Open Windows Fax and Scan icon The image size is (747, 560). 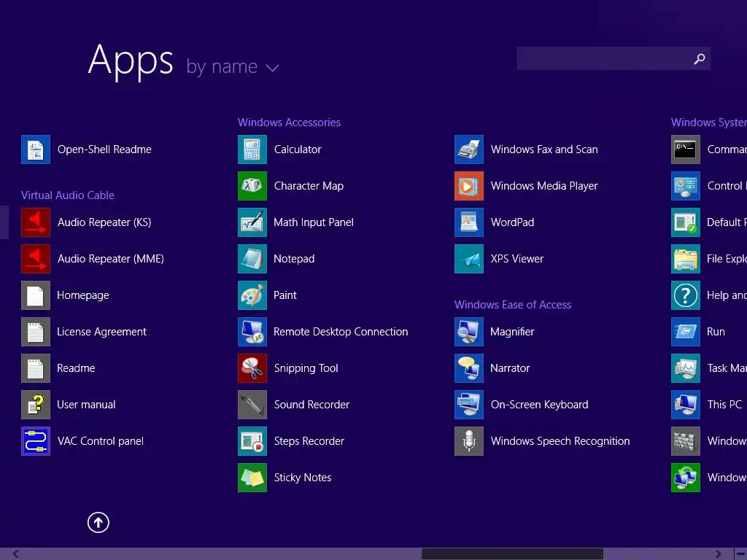pyautogui.click(x=469, y=149)
